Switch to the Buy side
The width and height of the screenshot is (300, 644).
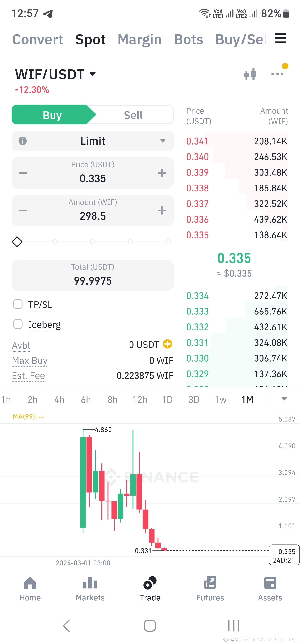pos(52,115)
